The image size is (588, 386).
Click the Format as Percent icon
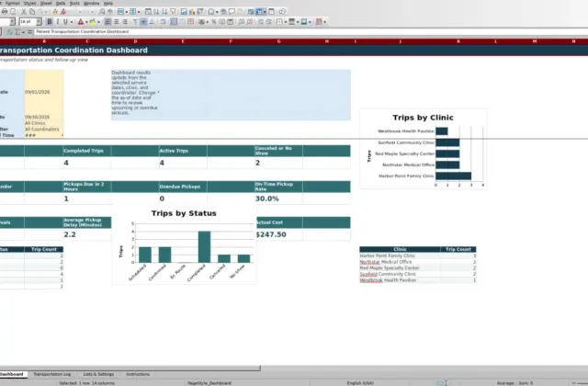(214, 22)
